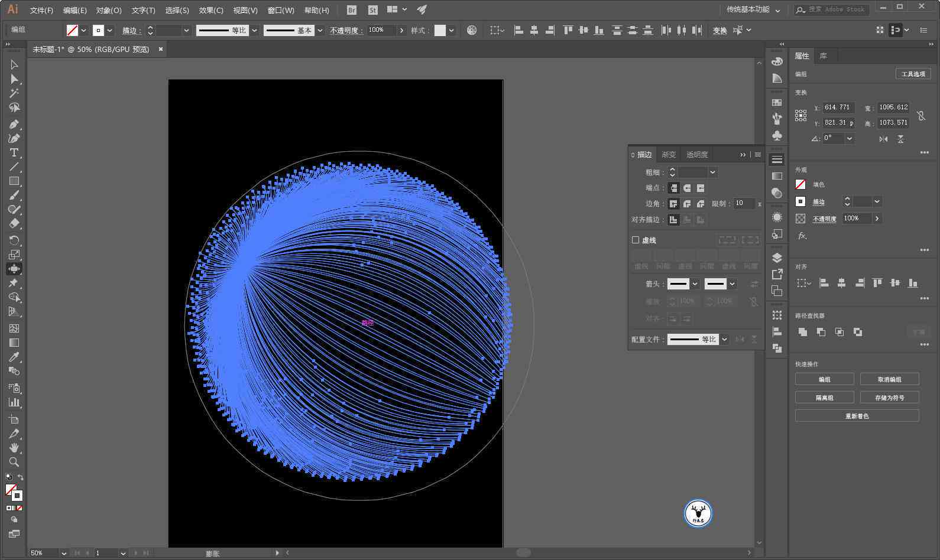
Task: Select the Artboard tool
Action: (14, 419)
